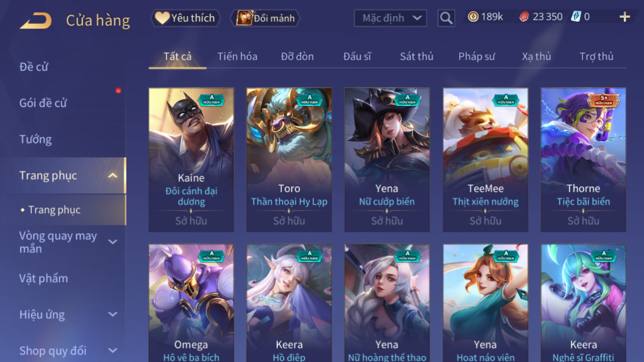
Task: Open the Đổi mảnh chest exchange
Action: click(x=266, y=18)
